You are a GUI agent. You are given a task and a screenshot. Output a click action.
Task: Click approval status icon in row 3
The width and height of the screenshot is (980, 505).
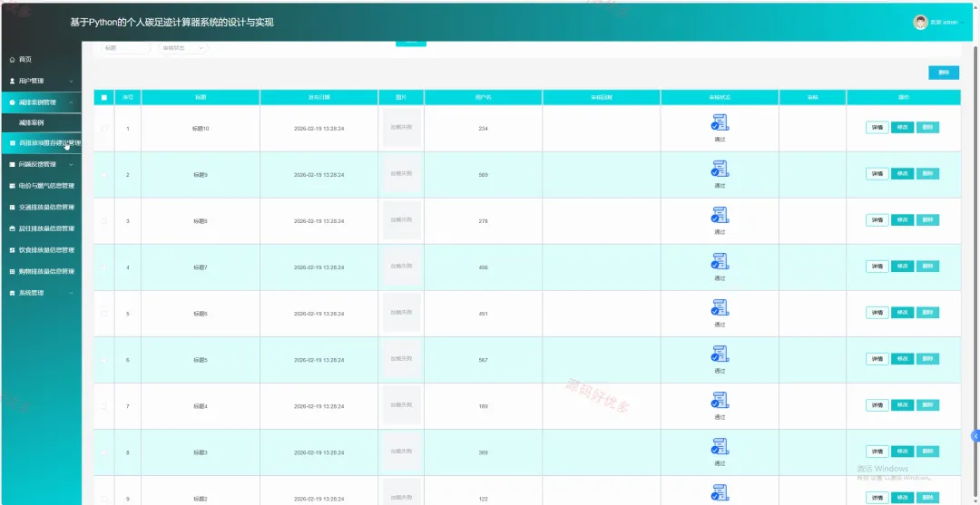[720, 215]
